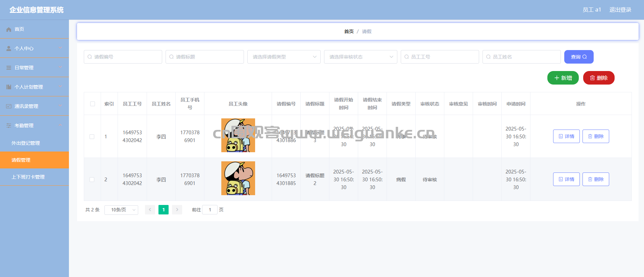Image resolution: width=644 pixels, height=277 pixels.
Task: Click the page jump number input
Action: tap(210, 210)
